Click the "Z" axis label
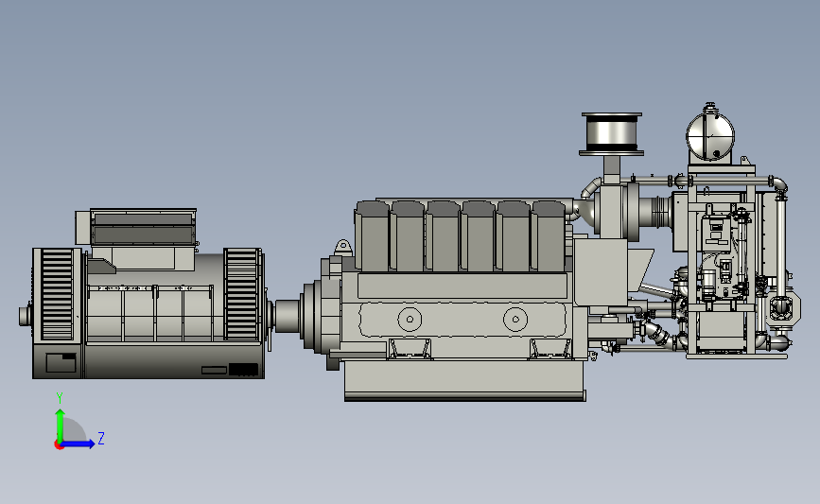820x504 pixels. (101, 438)
